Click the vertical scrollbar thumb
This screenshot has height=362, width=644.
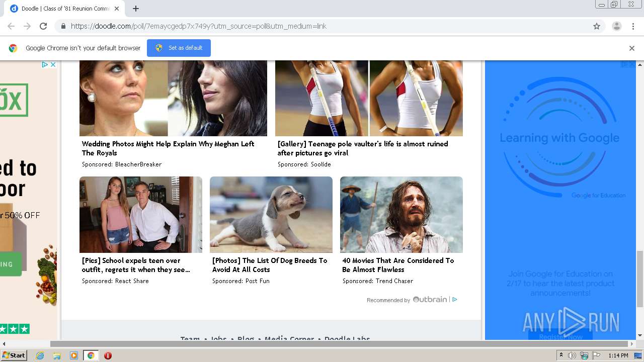(640, 278)
